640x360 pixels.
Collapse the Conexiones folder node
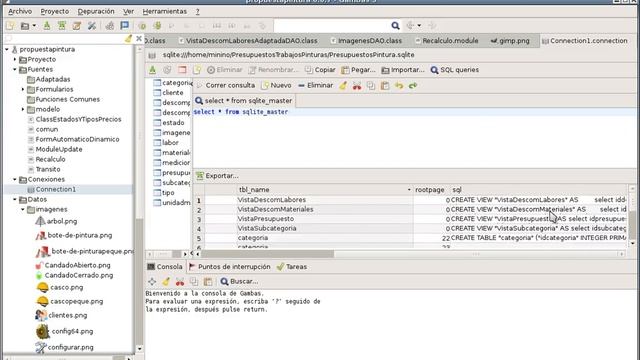pyautogui.click(x=15, y=179)
